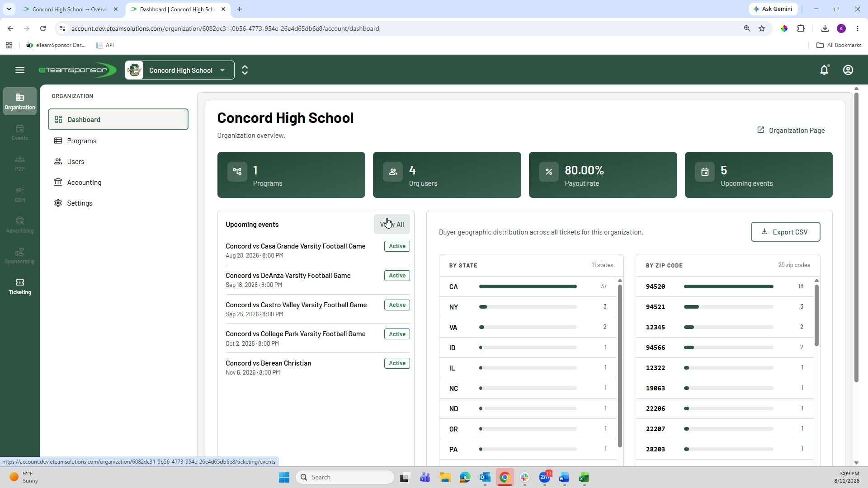868x488 pixels.
Task: Open the Events sidebar section
Action: click(20, 132)
